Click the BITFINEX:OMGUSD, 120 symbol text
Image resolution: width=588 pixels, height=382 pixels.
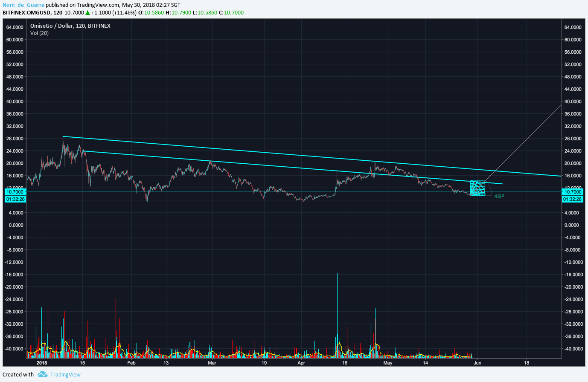(x=32, y=13)
